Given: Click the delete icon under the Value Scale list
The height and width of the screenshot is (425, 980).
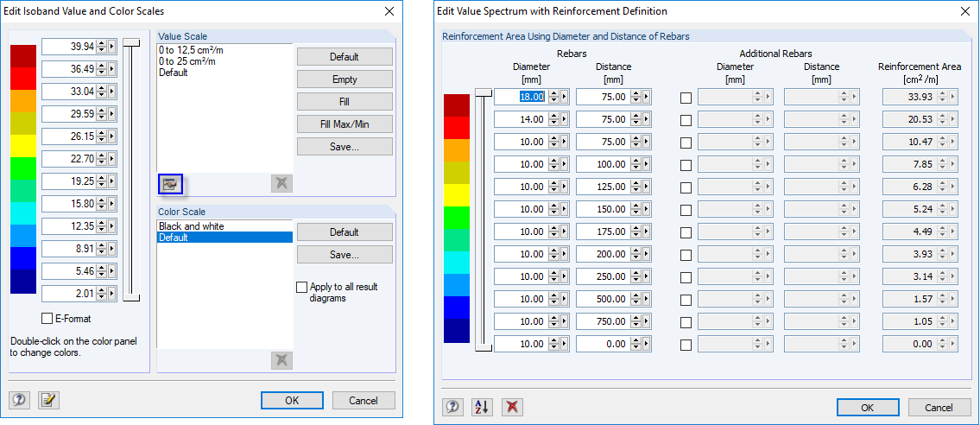Looking at the screenshot, I should [281, 184].
